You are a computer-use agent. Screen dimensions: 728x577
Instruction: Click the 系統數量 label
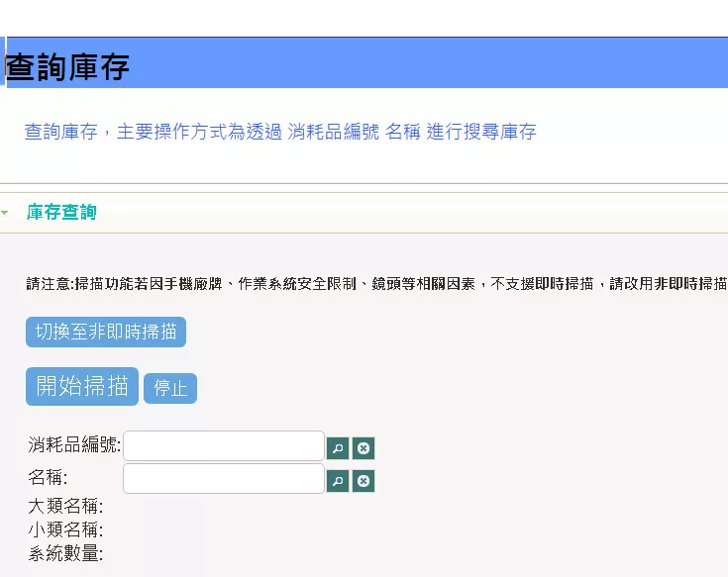coord(65,552)
